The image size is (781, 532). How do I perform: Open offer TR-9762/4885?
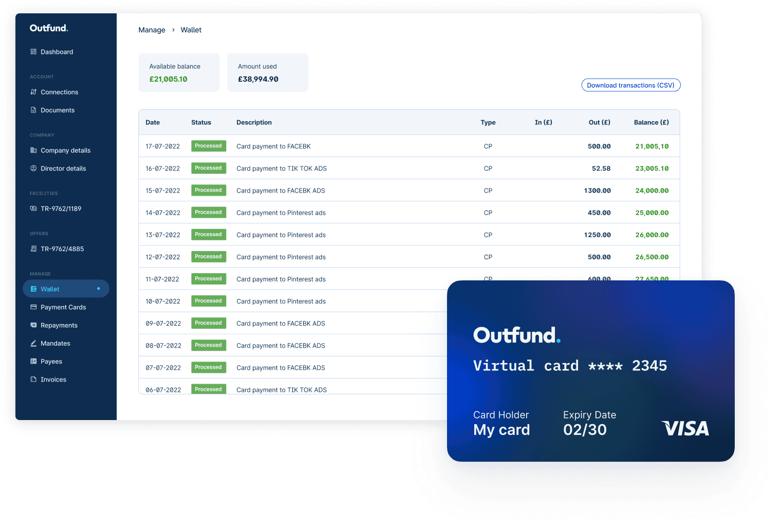62,249
